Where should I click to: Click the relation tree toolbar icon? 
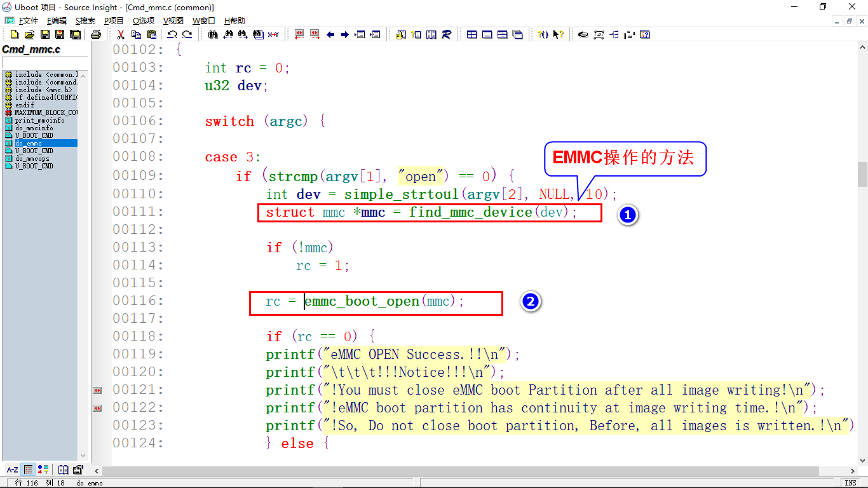(614, 34)
